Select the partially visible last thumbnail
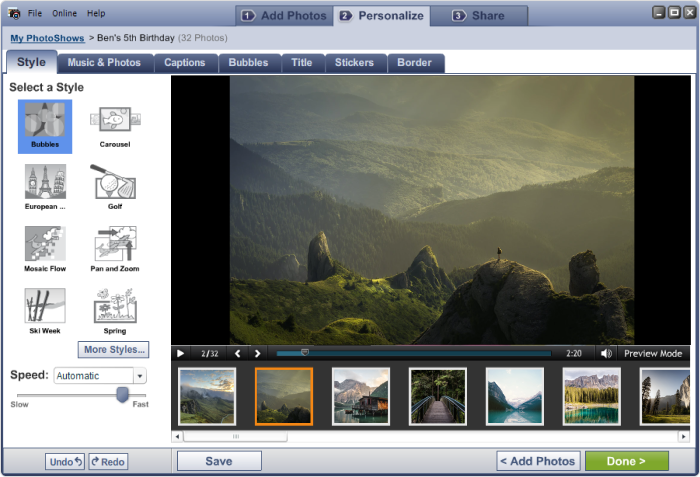This screenshot has width=700, height=477. 665,396
